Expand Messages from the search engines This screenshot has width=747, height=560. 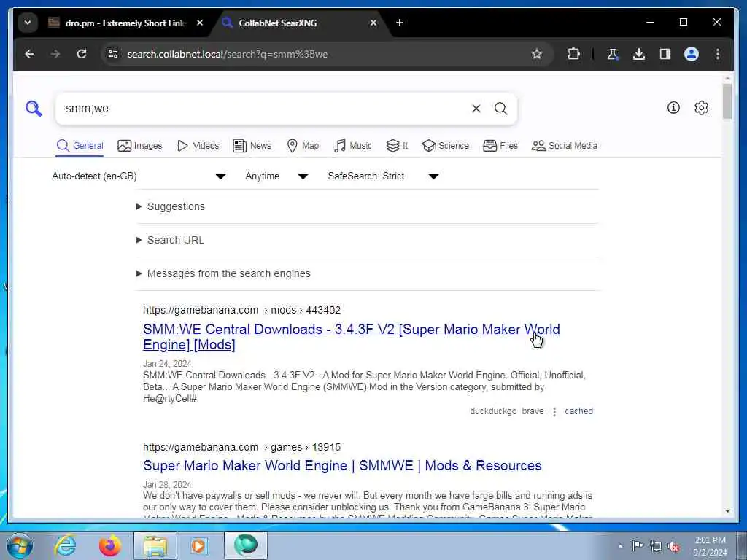pos(223,273)
